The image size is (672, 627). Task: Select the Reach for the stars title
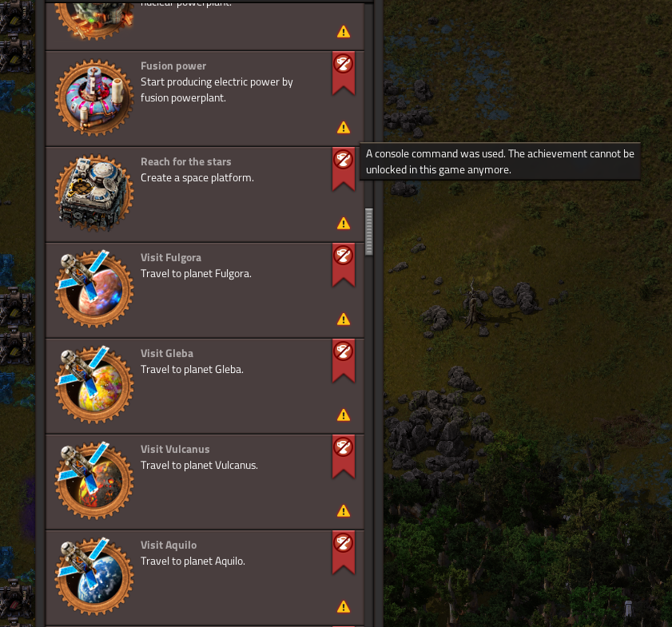coord(186,162)
